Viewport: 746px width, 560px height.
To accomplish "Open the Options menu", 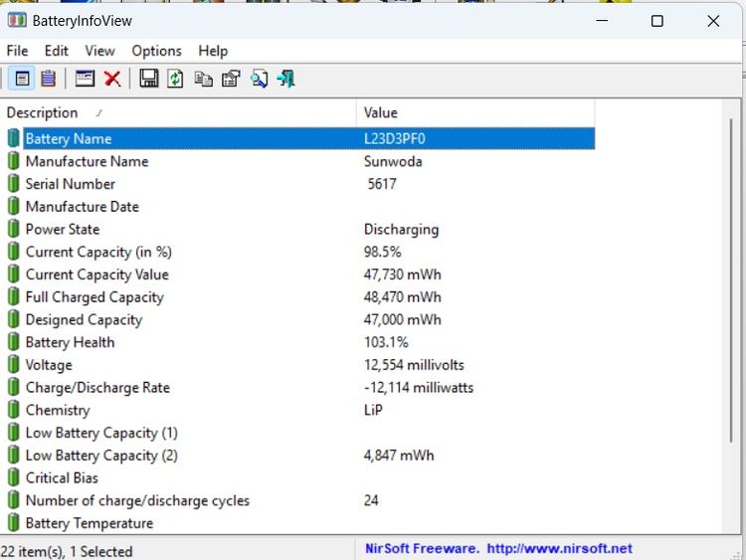I will click(156, 51).
